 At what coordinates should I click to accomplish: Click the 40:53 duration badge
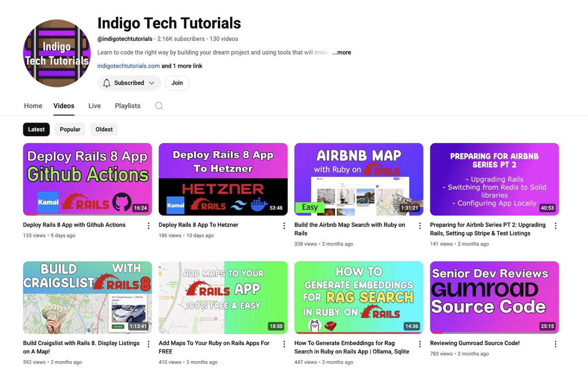coord(548,208)
